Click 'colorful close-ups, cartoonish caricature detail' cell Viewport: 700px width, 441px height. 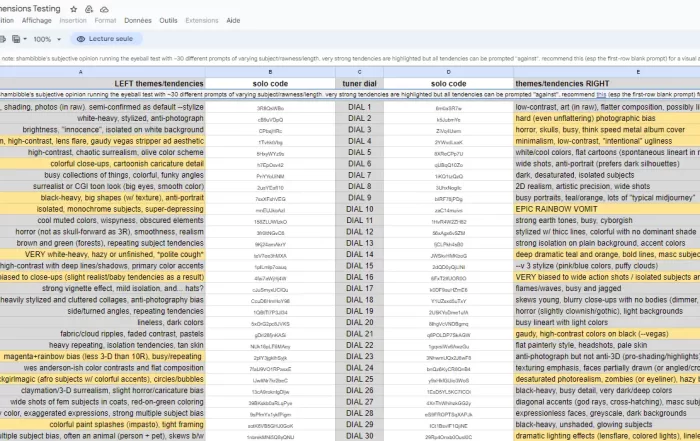click(102, 164)
